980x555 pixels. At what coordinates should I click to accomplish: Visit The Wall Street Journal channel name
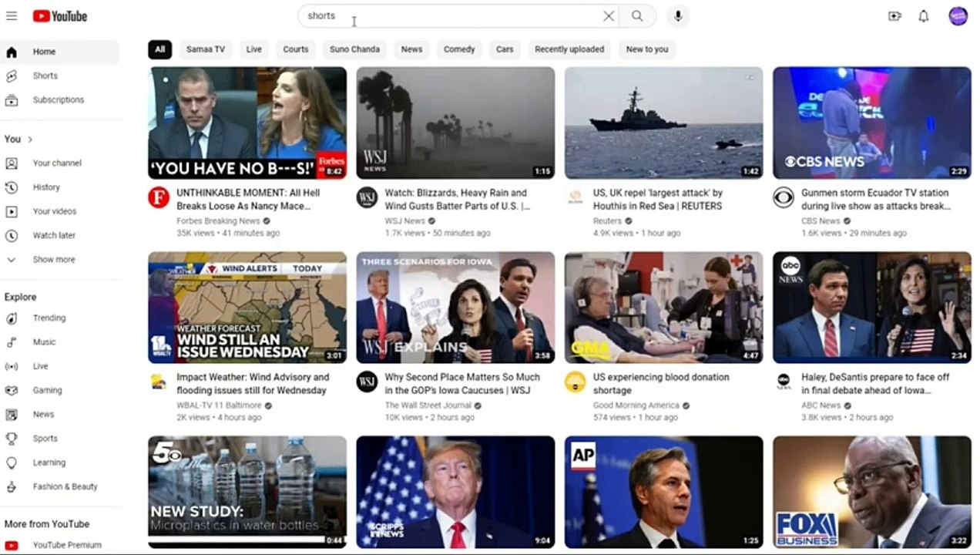pos(428,405)
